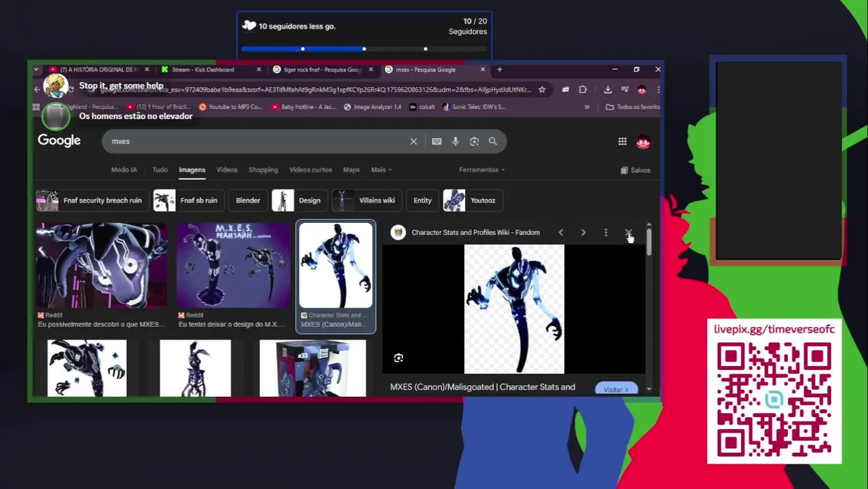Open Youtube to MP3 Converter bookmark
868x489 pixels.
click(230, 107)
